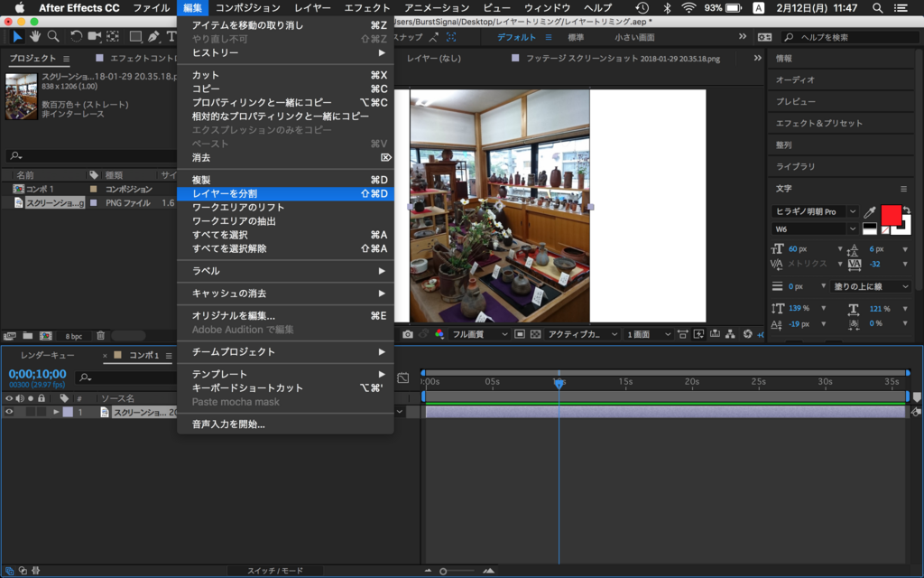The image size is (924, 578).
Task: Open the W6 font weight dropdown
Action: tap(815, 228)
